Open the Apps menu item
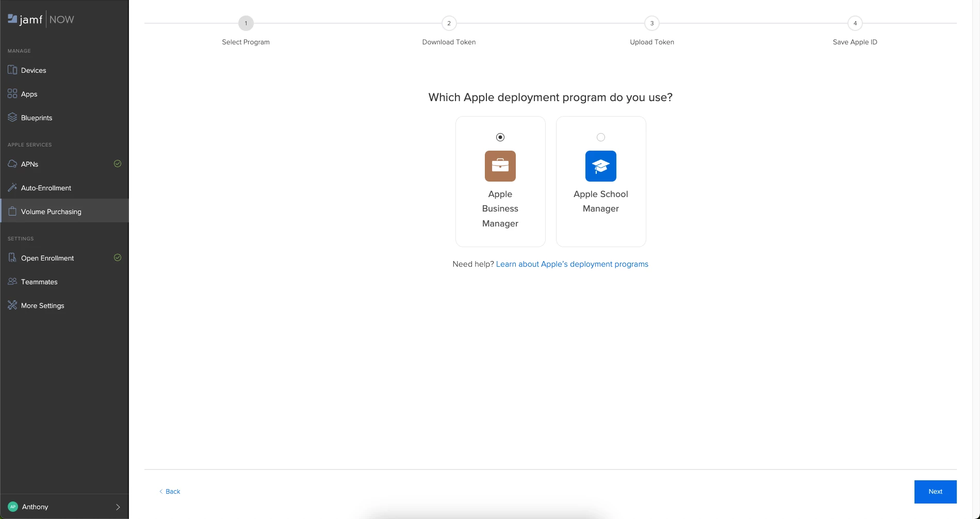The width and height of the screenshot is (980, 519). (x=64, y=94)
